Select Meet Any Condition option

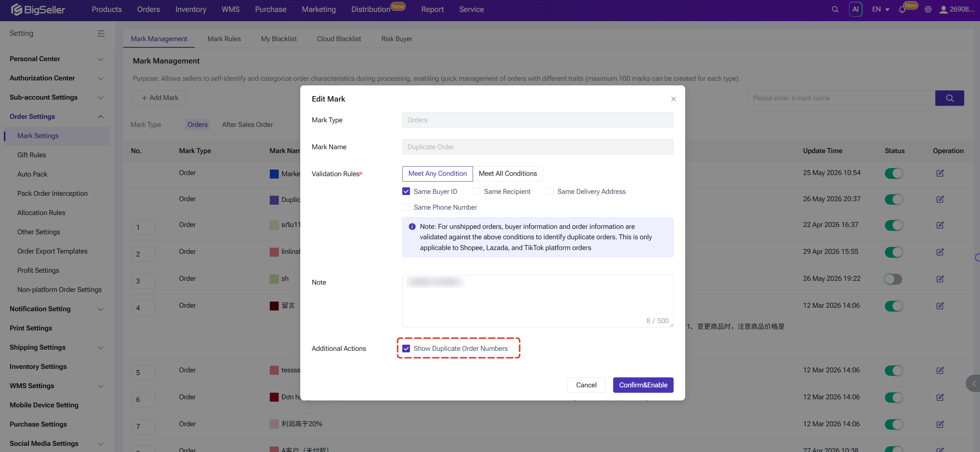click(x=438, y=173)
